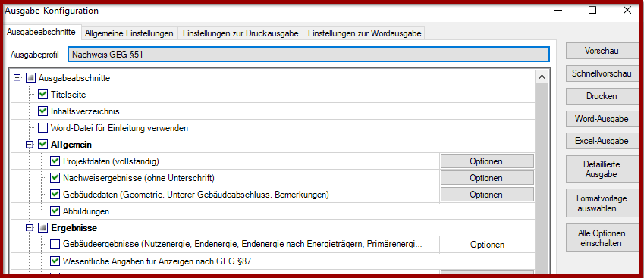Select the bold Allgemein heading
Screen dimensions: 644x278
click(x=71, y=145)
